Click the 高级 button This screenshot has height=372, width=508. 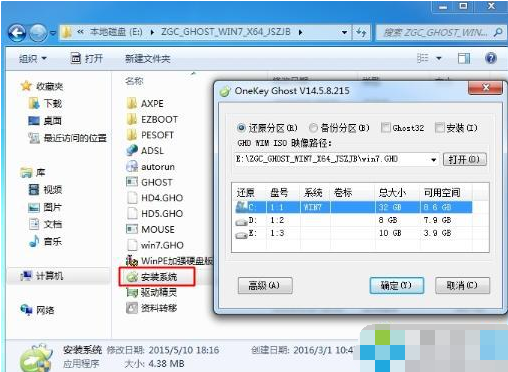265,286
